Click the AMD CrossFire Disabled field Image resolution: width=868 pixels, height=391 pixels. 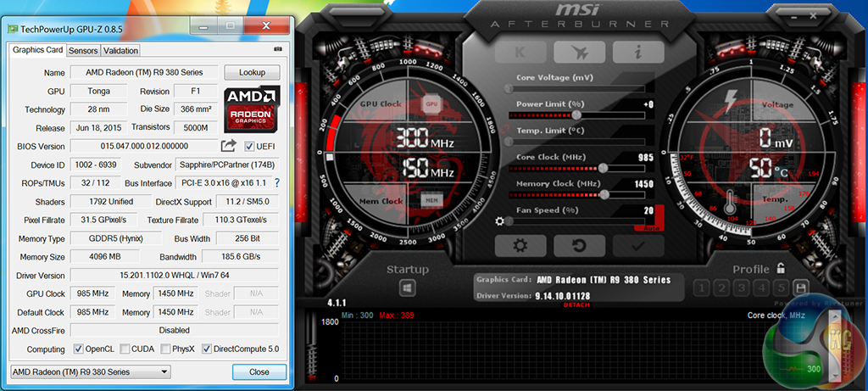[175, 330]
